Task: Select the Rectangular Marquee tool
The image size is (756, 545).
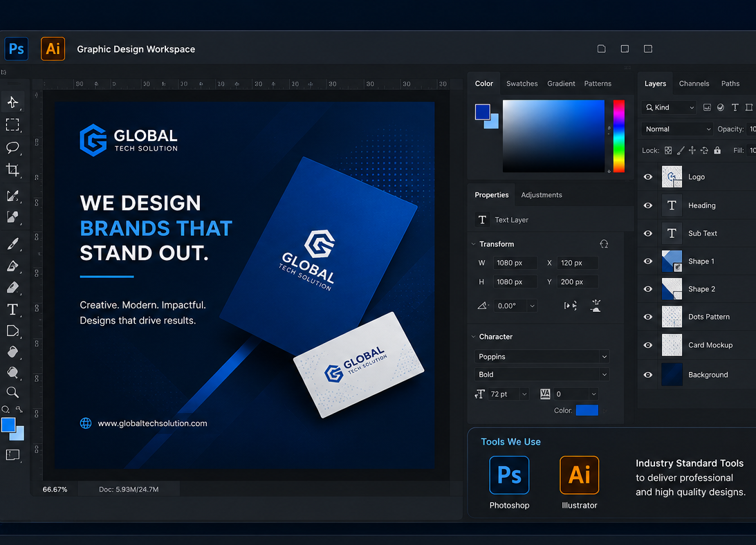Action: point(12,125)
